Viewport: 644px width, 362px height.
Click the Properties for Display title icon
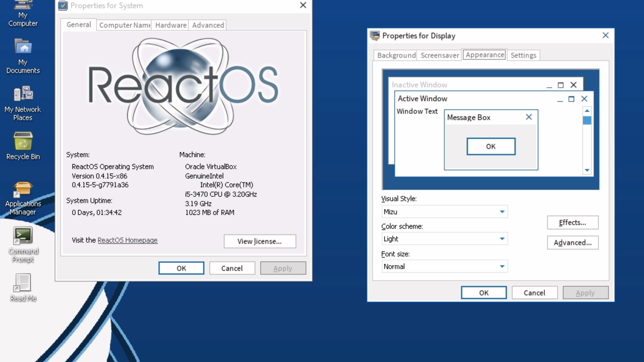375,36
